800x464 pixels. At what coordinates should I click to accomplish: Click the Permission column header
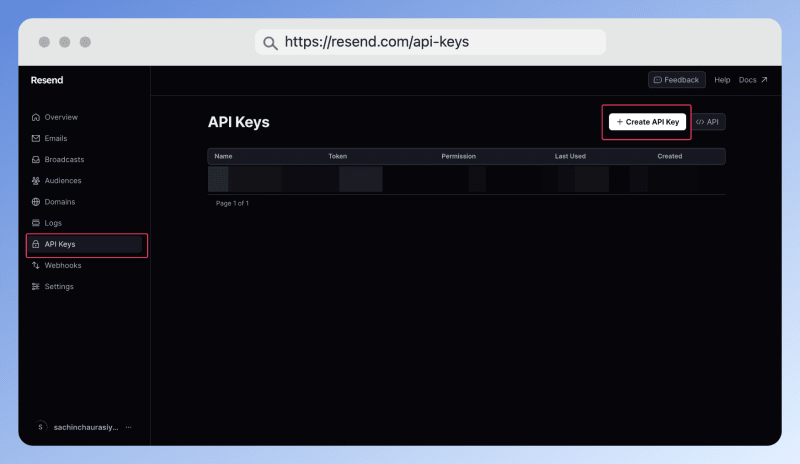tap(459, 156)
